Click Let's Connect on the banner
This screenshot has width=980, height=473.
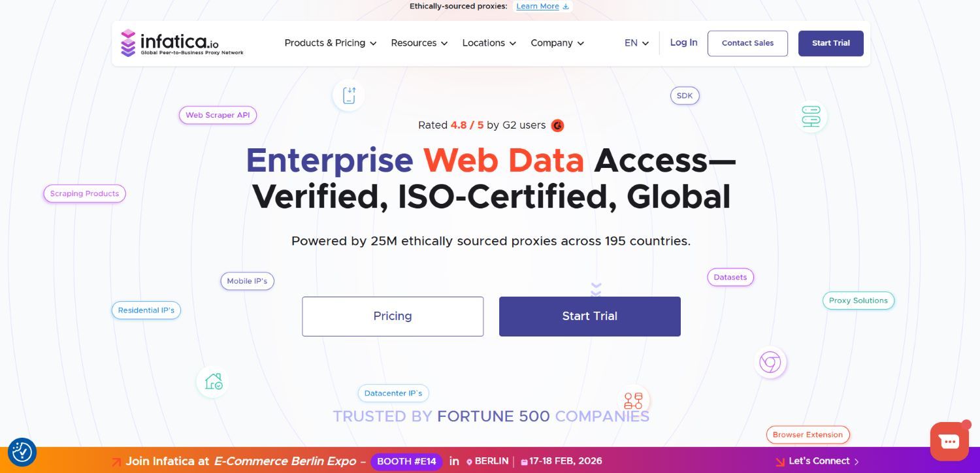819,461
